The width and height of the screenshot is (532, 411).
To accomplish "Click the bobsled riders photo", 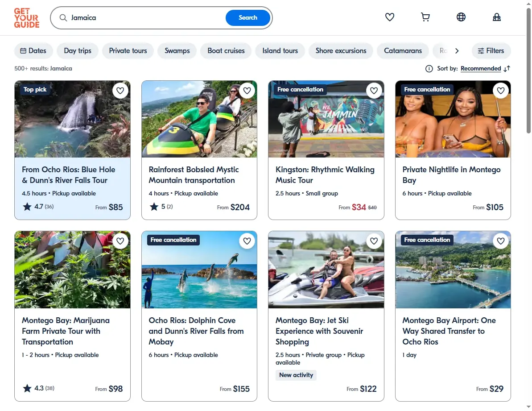I will coord(199,119).
